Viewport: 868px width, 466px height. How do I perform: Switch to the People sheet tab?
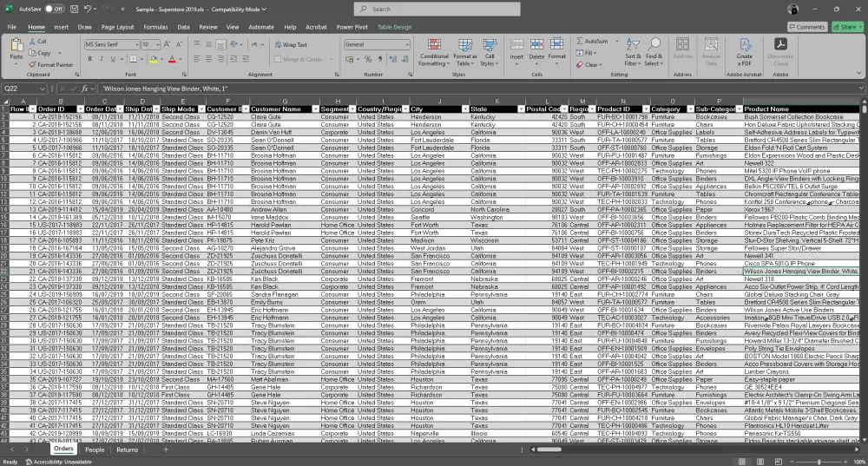pyautogui.click(x=95, y=450)
